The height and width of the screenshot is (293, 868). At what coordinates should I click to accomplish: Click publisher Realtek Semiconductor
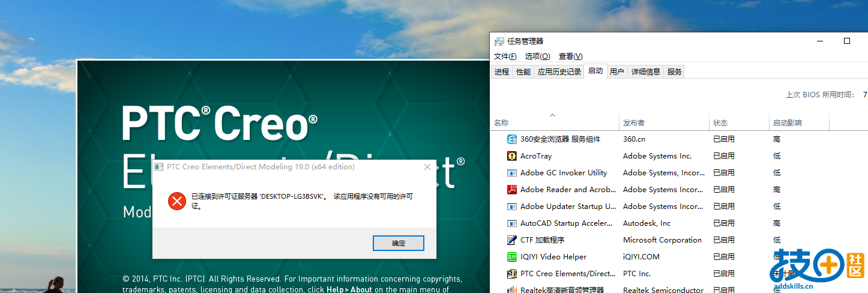[663, 290]
